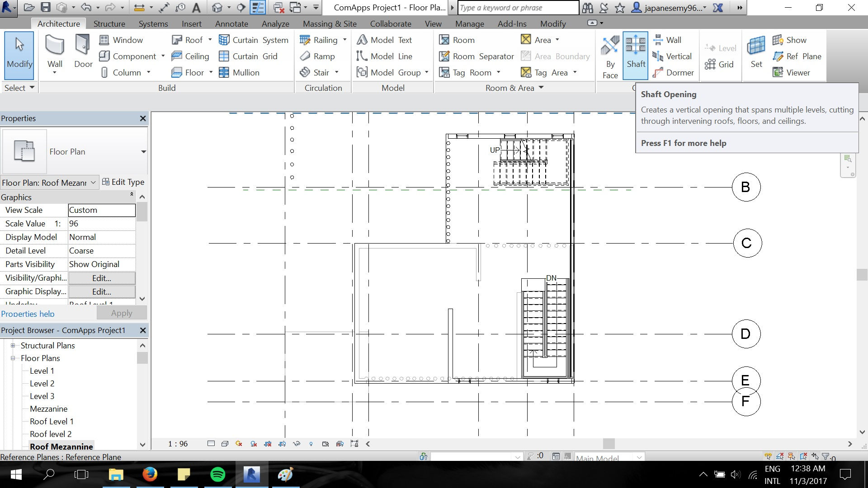Click Save in the quick access toolbar

(x=46, y=8)
